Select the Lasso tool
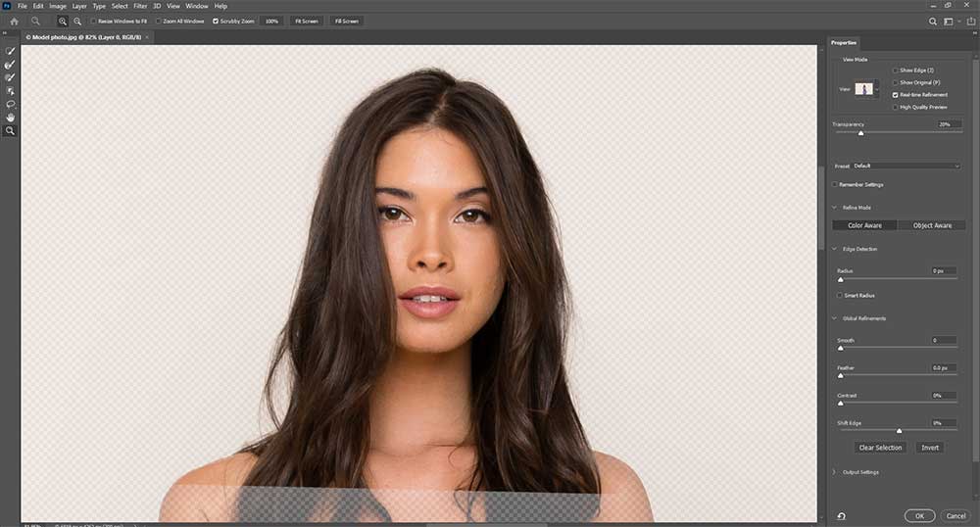Viewport: 980px width, 527px height. pyautogui.click(x=10, y=104)
